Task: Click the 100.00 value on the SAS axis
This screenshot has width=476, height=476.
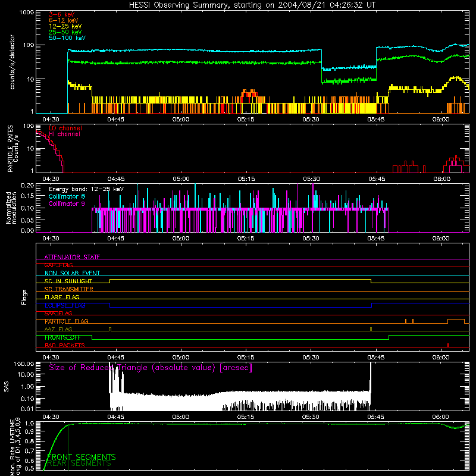Action: [x=24, y=364]
